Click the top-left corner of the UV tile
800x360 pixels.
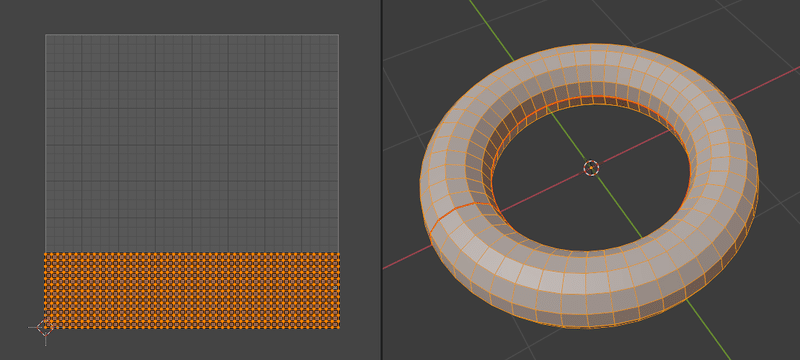coord(46,35)
